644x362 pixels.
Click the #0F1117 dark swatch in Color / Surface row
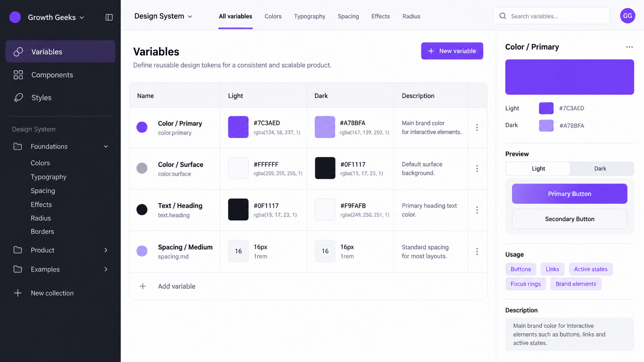(325, 168)
